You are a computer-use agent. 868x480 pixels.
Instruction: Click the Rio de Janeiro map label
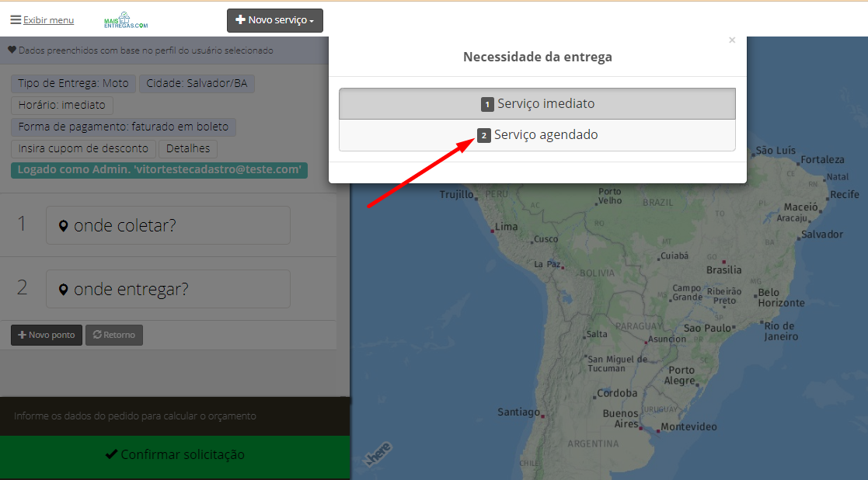click(x=780, y=331)
